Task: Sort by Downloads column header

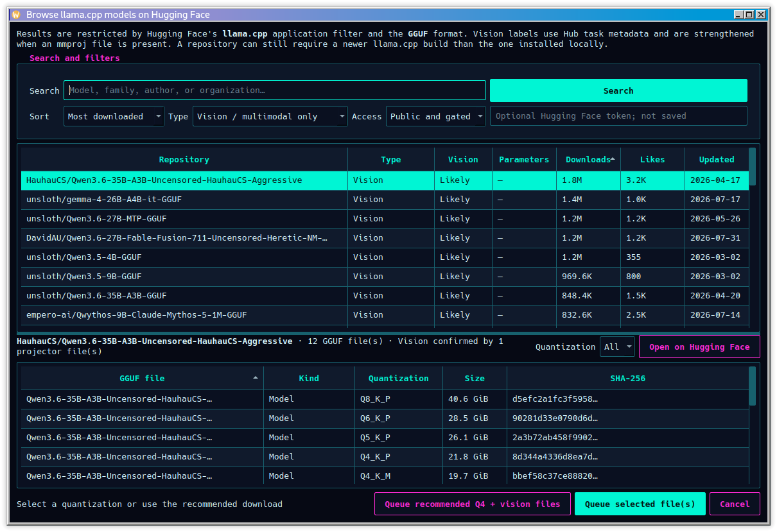Action: point(588,160)
